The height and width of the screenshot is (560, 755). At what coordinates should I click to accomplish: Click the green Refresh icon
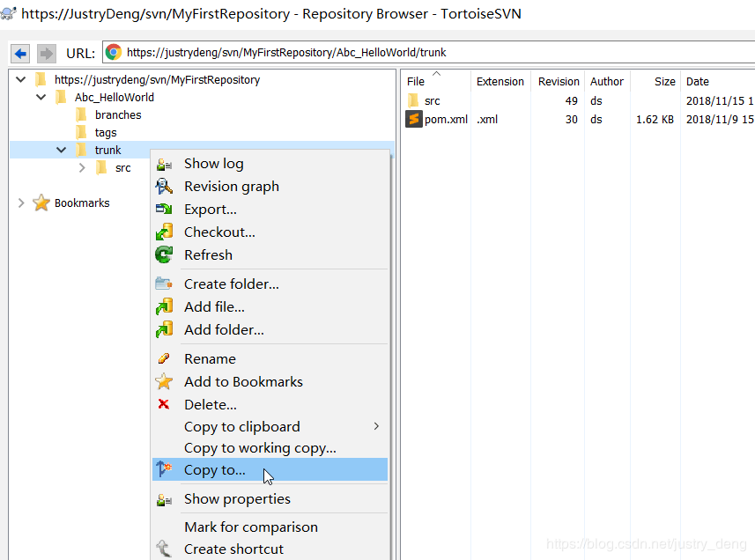click(x=164, y=255)
